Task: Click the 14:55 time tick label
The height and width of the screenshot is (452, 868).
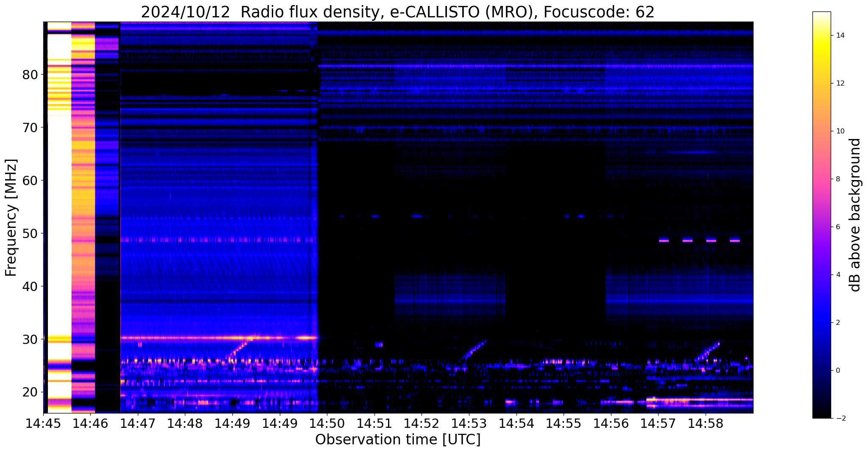Action: [x=564, y=424]
